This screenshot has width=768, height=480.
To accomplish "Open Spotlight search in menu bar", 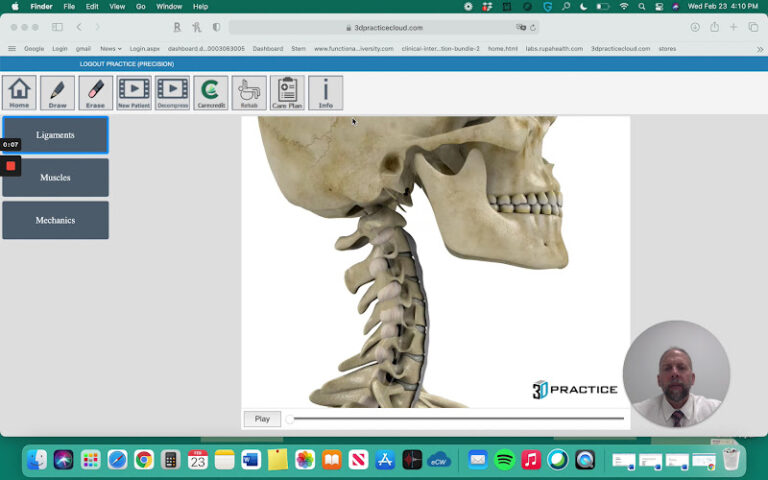I will click(x=642, y=6).
